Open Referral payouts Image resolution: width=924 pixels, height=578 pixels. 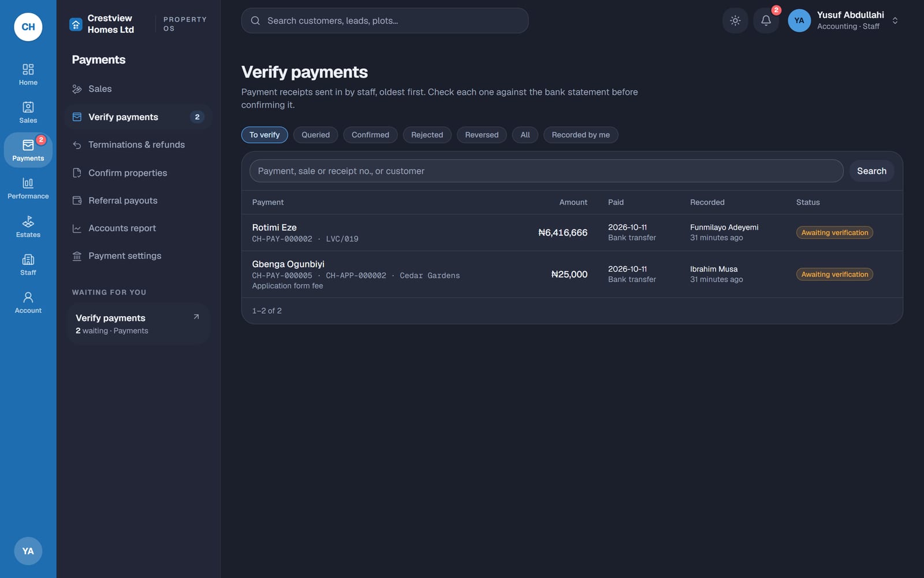(138, 201)
